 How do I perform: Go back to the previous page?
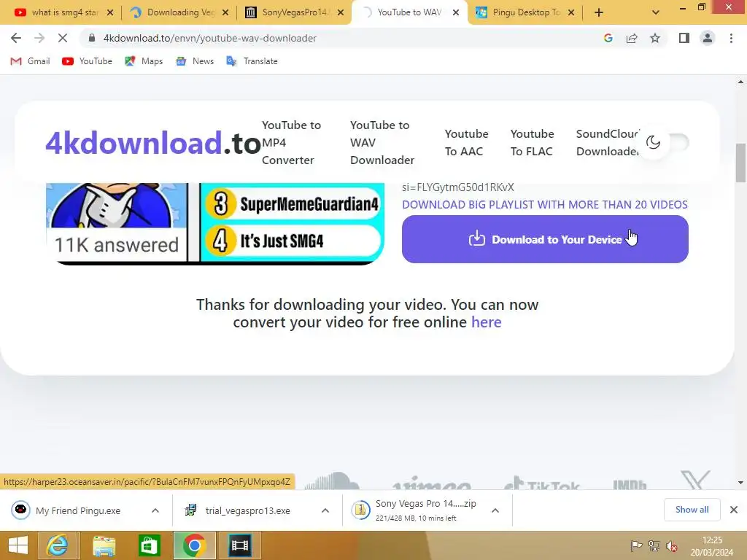coord(16,38)
